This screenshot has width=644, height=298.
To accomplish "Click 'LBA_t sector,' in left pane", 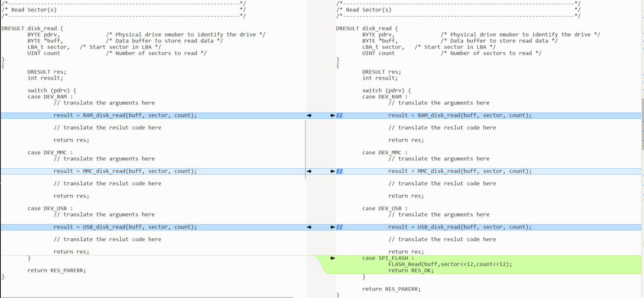I will pos(49,47).
